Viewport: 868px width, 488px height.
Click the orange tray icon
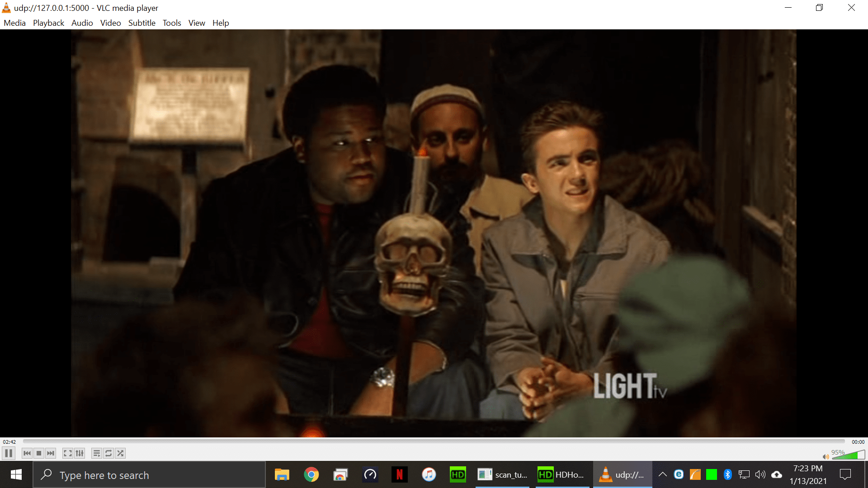(695, 474)
